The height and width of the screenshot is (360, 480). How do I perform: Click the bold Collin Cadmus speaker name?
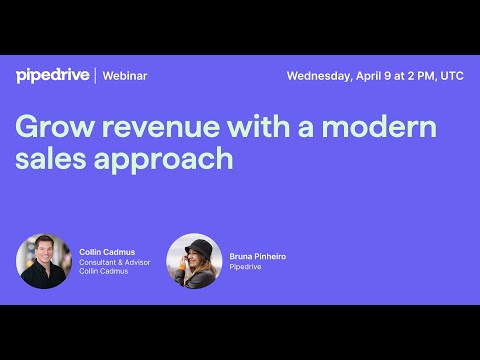[x=107, y=252]
